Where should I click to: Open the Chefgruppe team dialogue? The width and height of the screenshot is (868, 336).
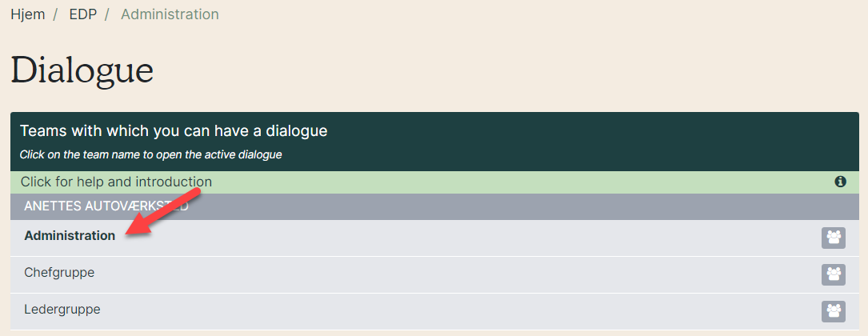(x=59, y=273)
